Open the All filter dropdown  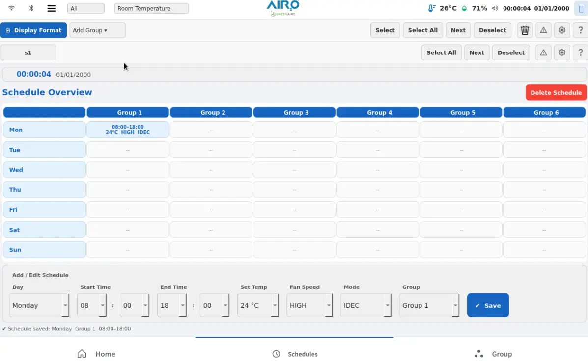coord(86,8)
